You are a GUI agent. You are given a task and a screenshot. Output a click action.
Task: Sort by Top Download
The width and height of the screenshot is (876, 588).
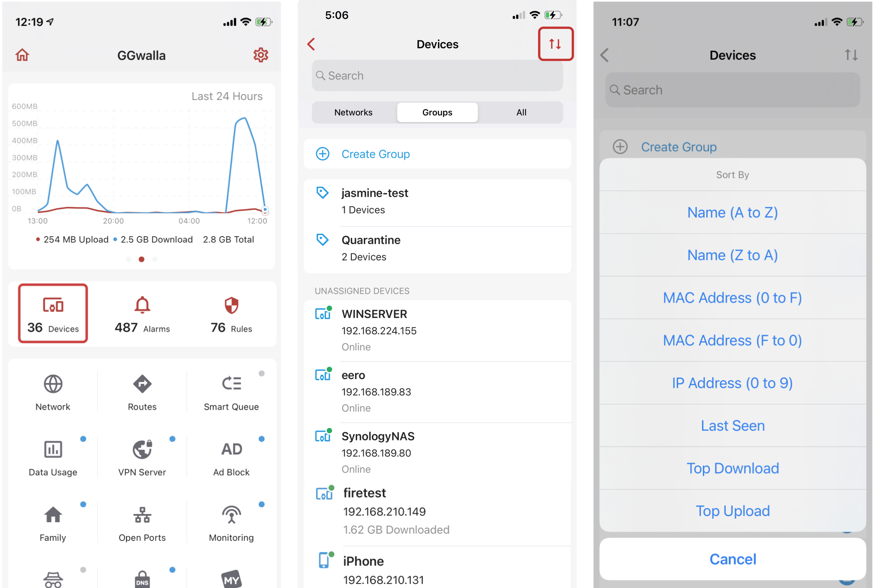coord(732,468)
